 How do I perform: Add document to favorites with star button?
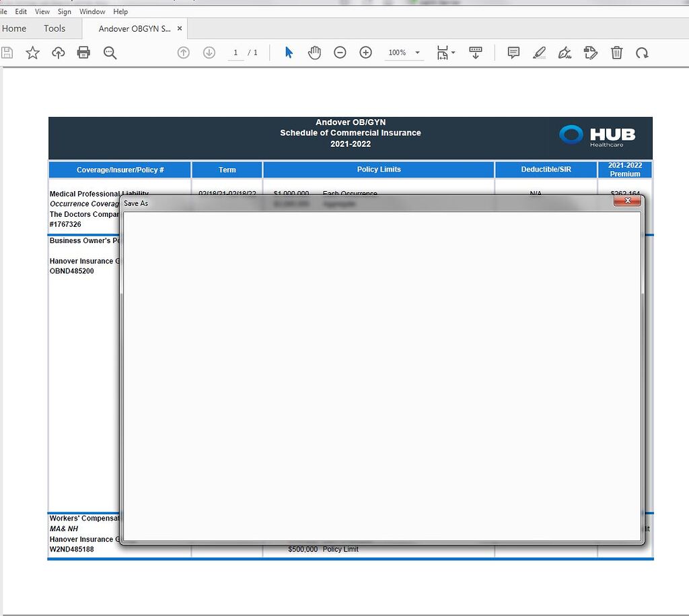click(32, 53)
